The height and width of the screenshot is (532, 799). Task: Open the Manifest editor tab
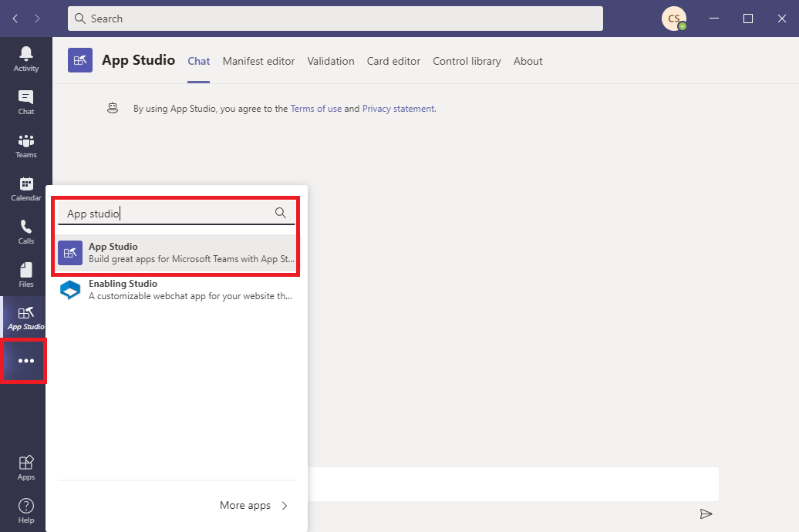259,61
